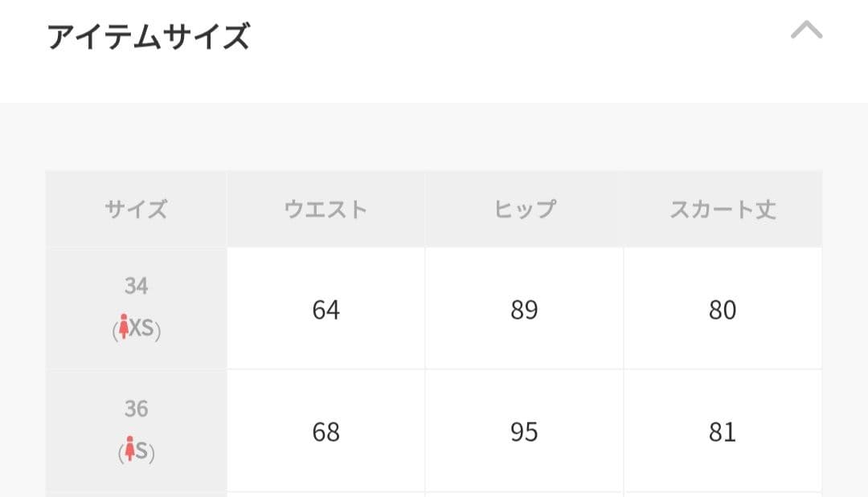This screenshot has height=497, width=868.
Task: Select the ヒップ column header
Action: pos(524,210)
